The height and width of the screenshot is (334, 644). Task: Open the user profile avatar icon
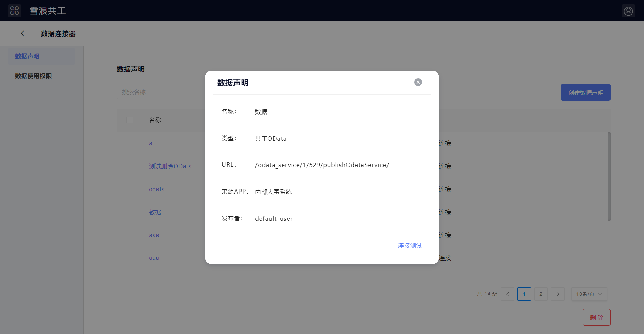628,11
